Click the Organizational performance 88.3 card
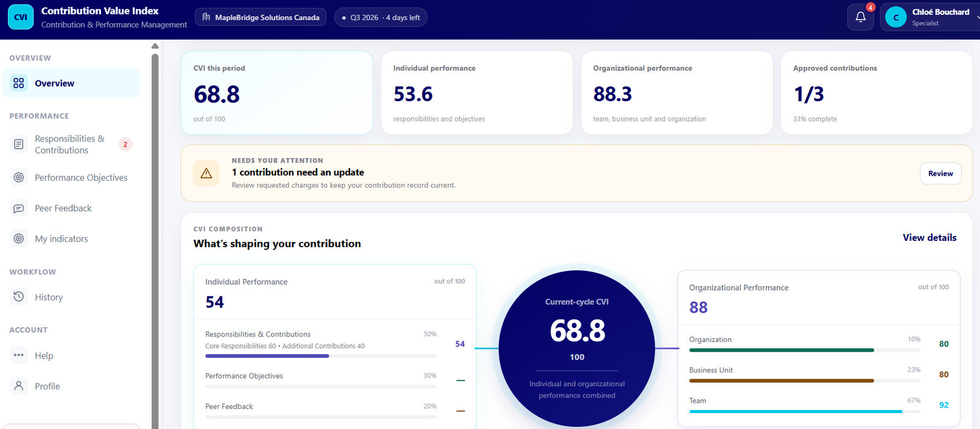The width and height of the screenshot is (980, 429). [x=677, y=93]
